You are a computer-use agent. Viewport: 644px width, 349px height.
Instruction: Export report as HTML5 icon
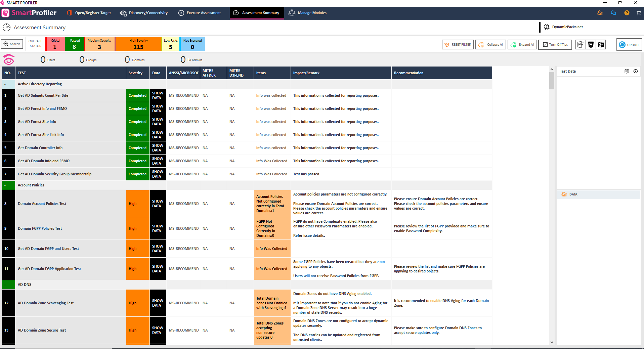tap(591, 45)
